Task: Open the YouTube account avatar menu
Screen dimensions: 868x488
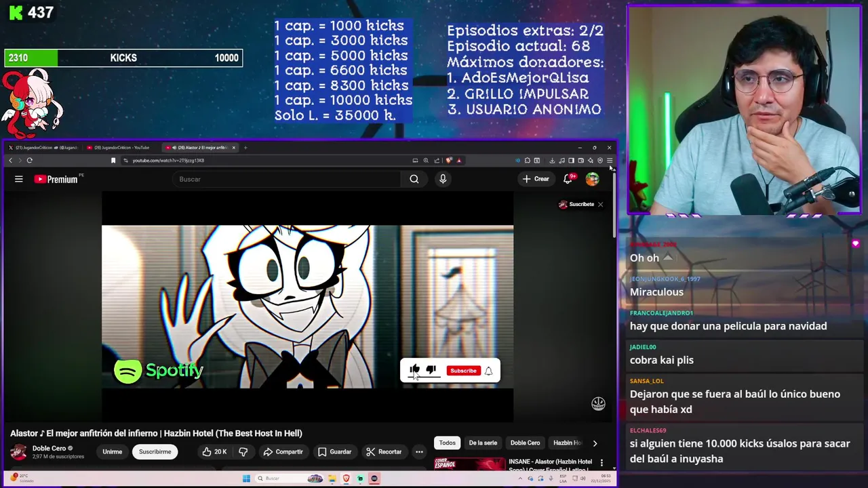Action: (x=593, y=179)
